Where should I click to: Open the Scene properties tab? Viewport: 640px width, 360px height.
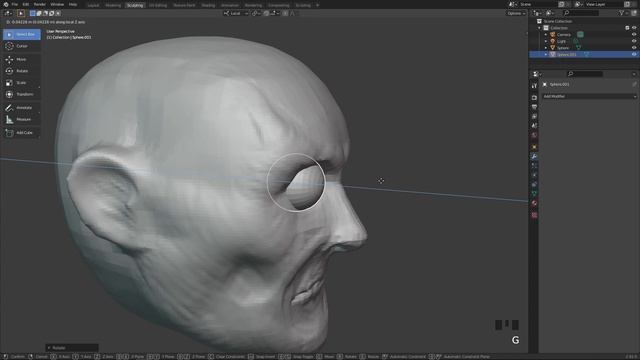(534, 126)
